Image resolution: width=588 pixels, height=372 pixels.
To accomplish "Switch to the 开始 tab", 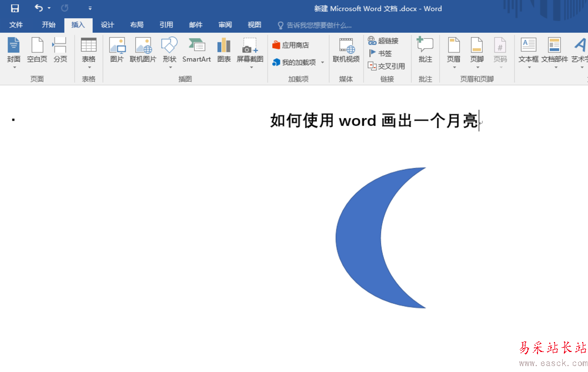I will (x=48, y=25).
